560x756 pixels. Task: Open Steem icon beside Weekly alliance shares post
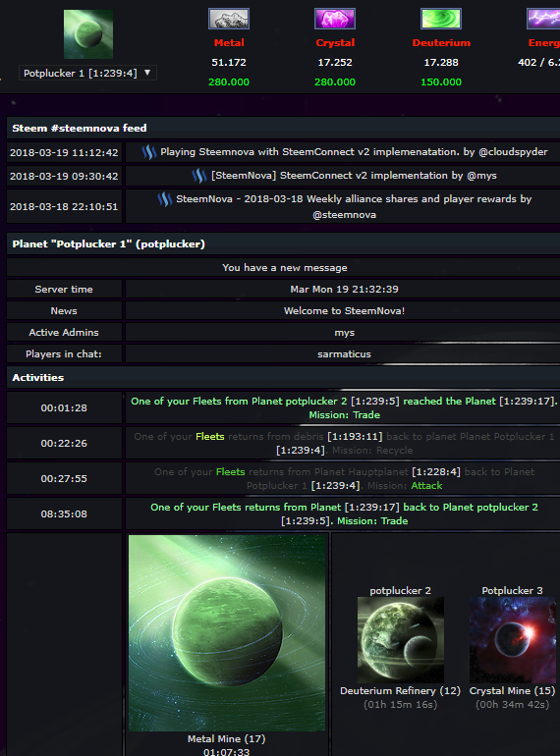(164, 199)
